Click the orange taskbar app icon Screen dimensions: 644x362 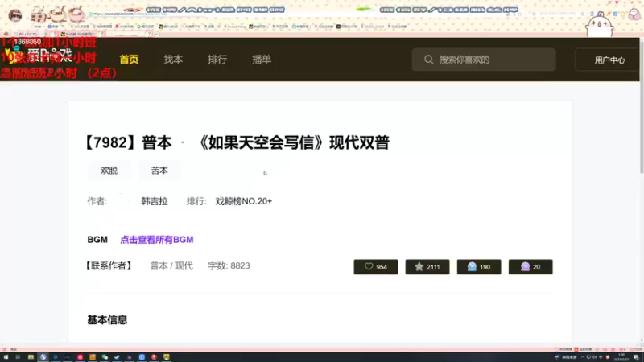tap(93, 357)
